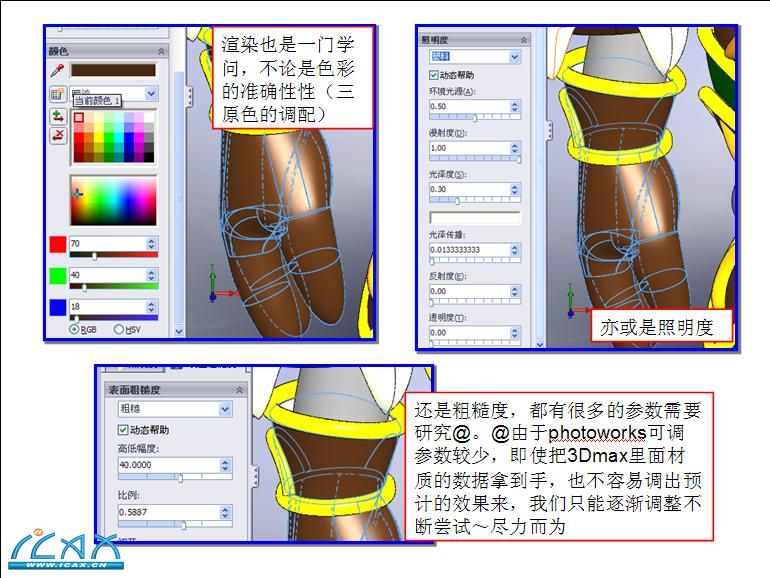Toggle 动态帮助 checkbox in 表面粗糙度 panel
The width and height of the screenshot is (770, 578).
pyautogui.click(x=123, y=430)
